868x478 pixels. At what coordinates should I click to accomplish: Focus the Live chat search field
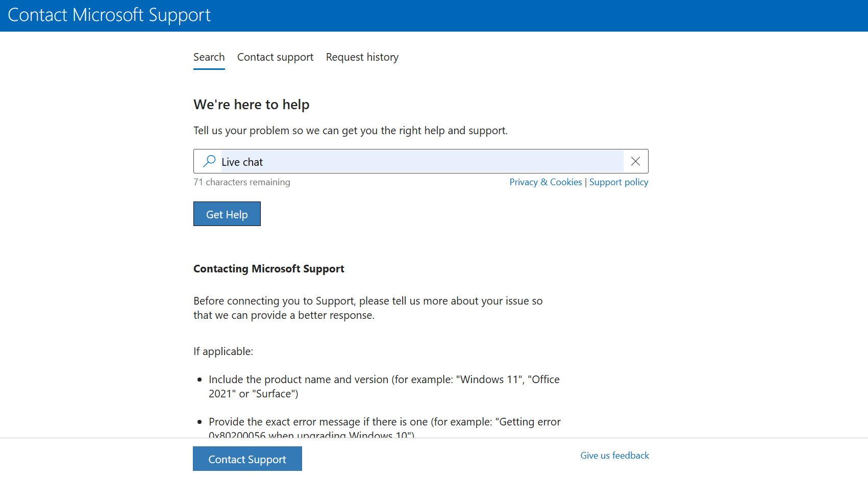pos(422,162)
